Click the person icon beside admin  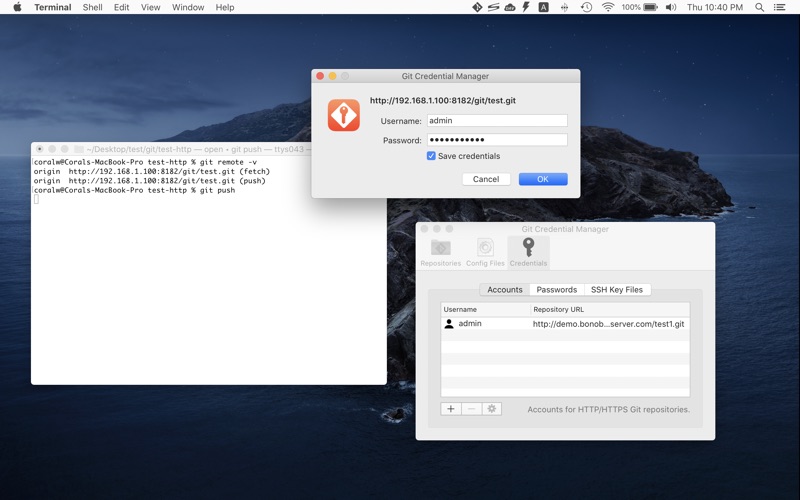449,323
